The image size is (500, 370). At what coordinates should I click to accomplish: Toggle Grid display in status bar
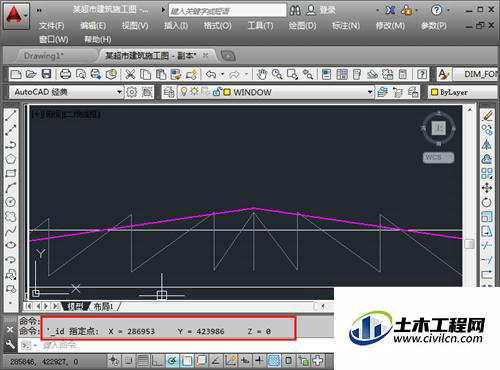tap(143, 360)
